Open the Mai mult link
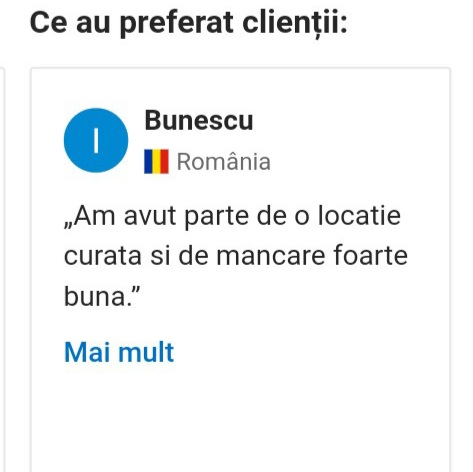 tap(119, 352)
